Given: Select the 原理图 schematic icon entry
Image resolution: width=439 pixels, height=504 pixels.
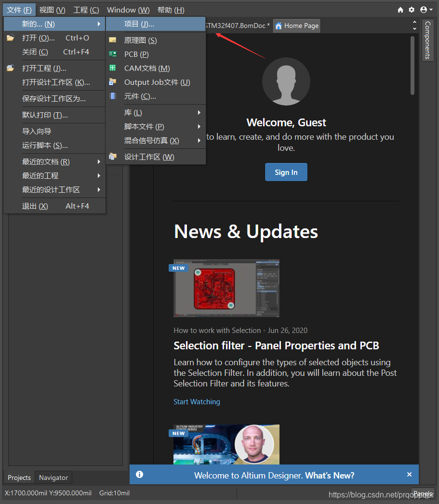Looking at the screenshot, I should click(113, 40).
